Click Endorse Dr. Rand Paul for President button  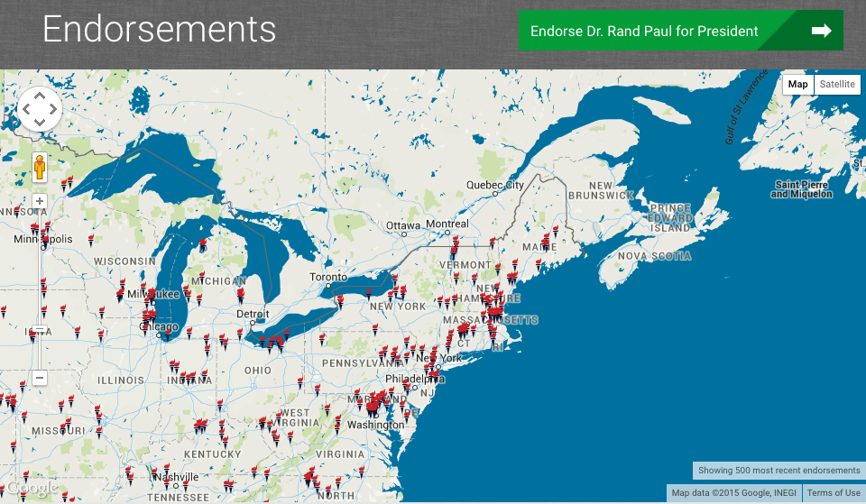pos(680,31)
